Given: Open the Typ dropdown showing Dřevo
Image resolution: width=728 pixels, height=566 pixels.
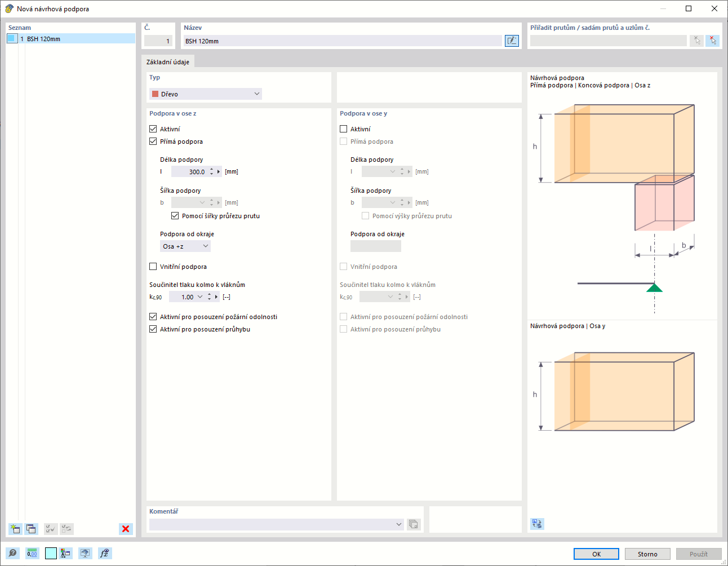Looking at the screenshot, I should (x=206, y=94).
